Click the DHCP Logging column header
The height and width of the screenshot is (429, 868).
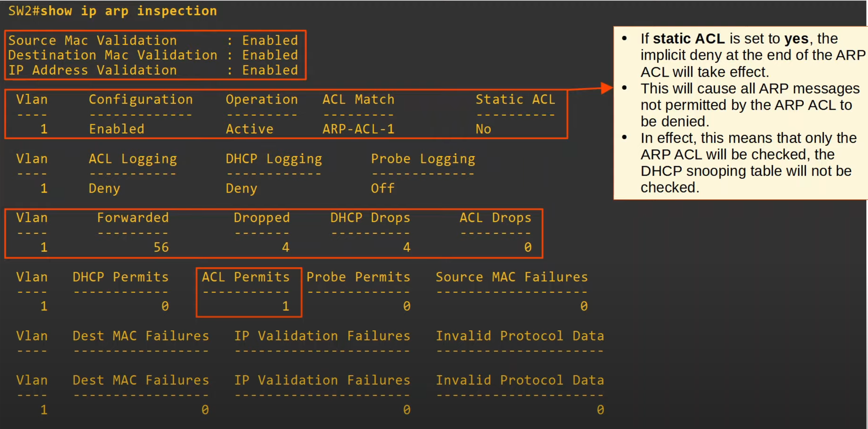point(274,159)
